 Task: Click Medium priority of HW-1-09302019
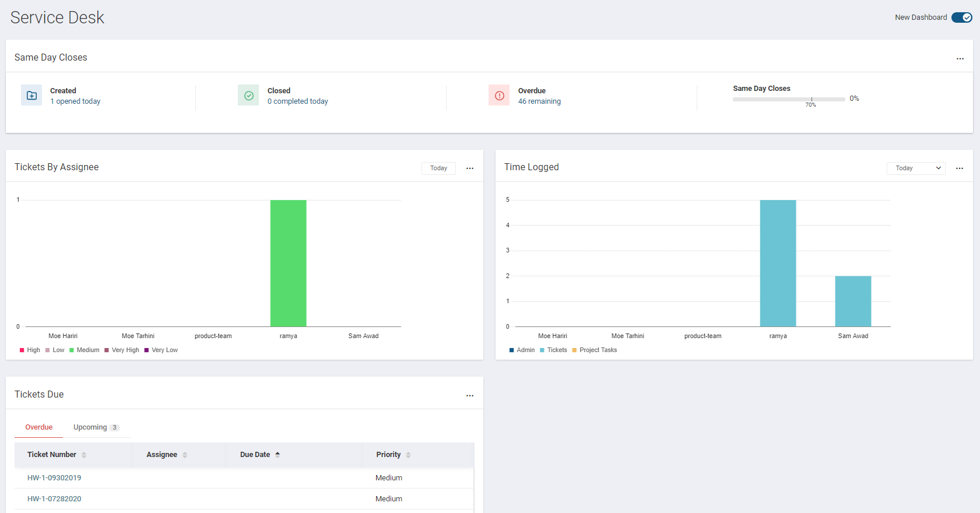389,478
